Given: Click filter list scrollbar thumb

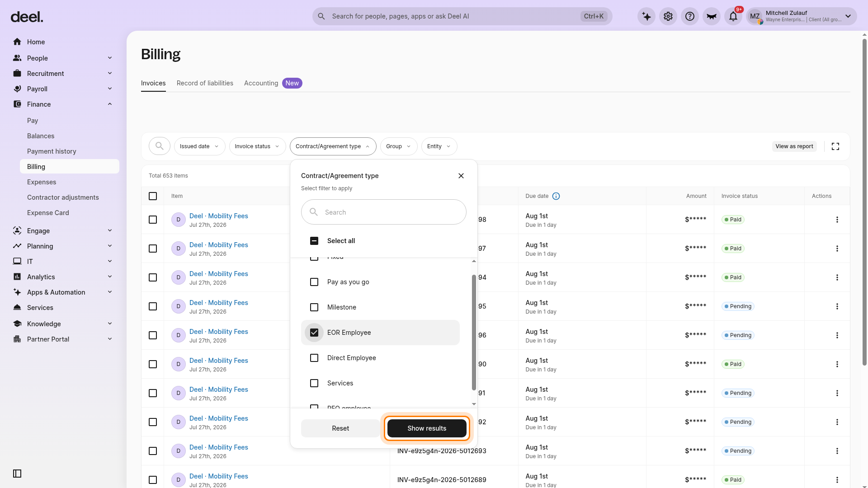Looking at the screenshot, I should coord(474,332).
